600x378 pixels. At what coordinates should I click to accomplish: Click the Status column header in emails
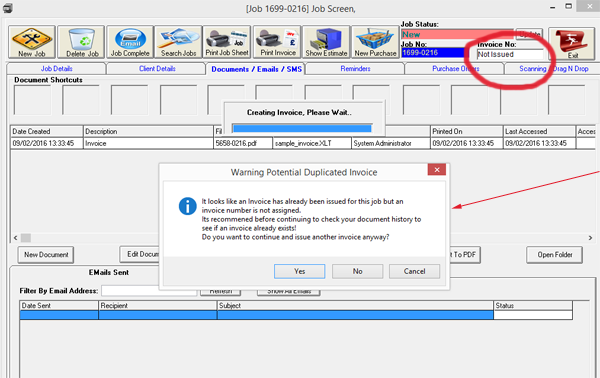pos(533,306)
